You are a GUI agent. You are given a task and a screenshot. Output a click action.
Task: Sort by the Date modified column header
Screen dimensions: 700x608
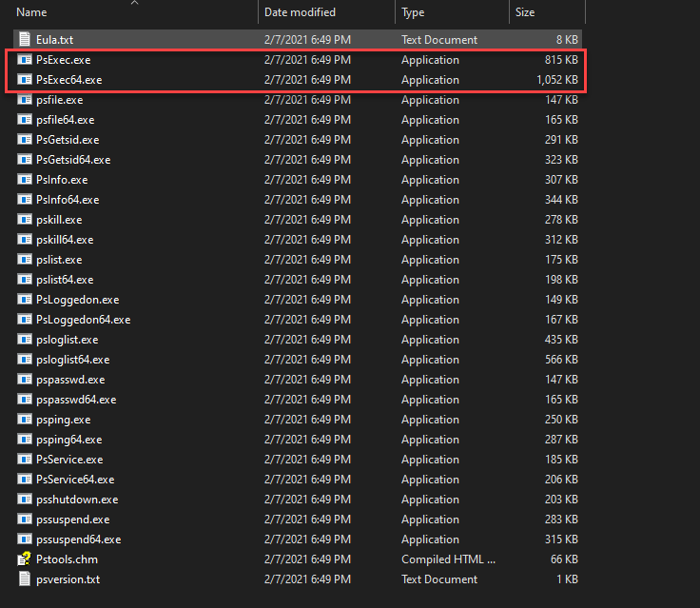(x=300, y=12)
